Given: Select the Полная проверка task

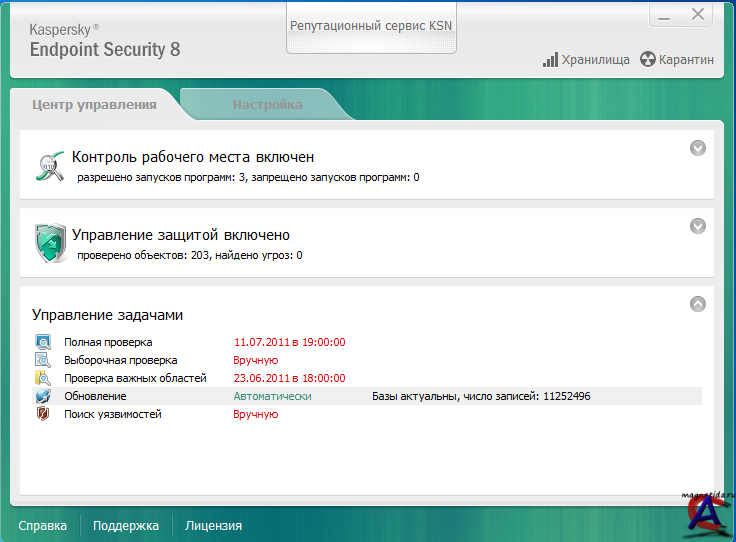Looking at the screenshot, I should point(108,342).
